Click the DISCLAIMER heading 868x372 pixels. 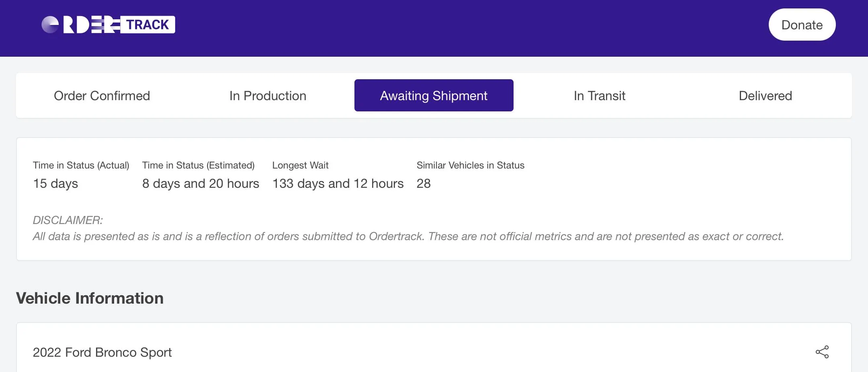(68, 220)
